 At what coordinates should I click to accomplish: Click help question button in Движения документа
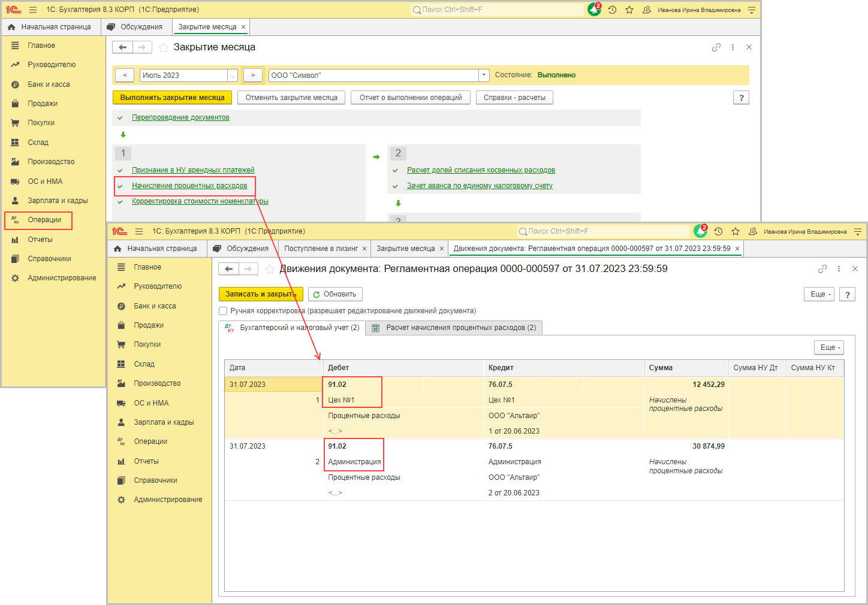(848, 294)
